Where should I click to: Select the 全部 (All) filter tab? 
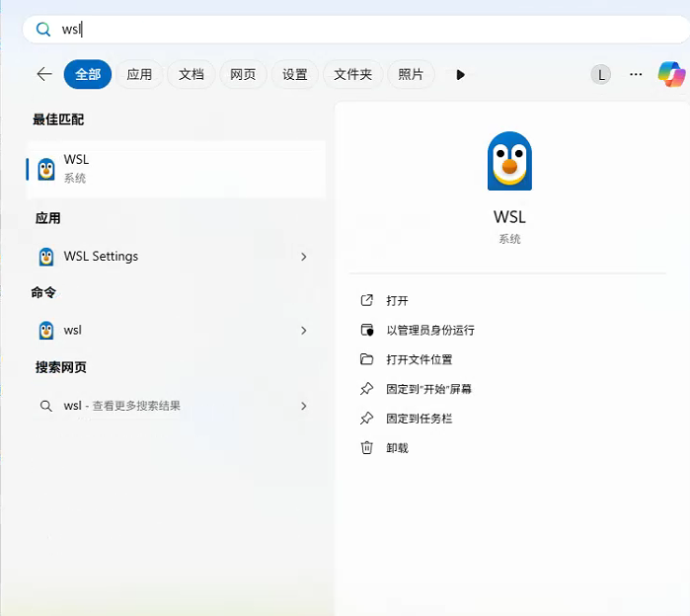88,74
